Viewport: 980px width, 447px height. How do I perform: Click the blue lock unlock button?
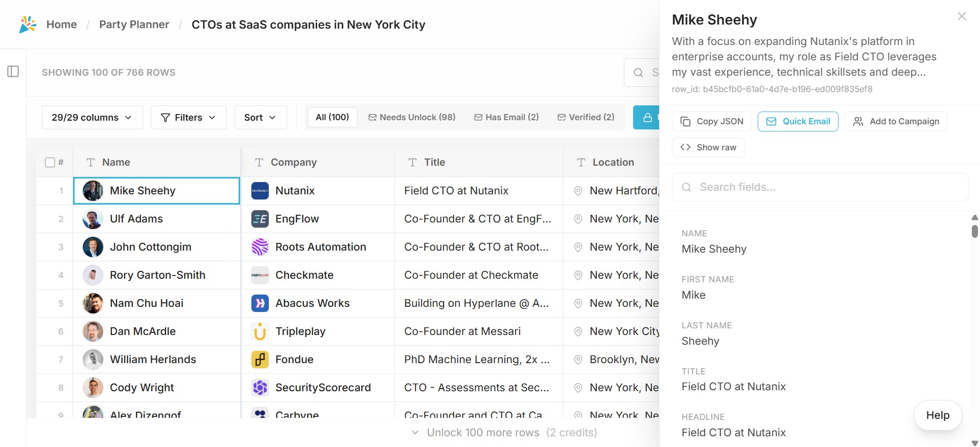coord(647,118)
